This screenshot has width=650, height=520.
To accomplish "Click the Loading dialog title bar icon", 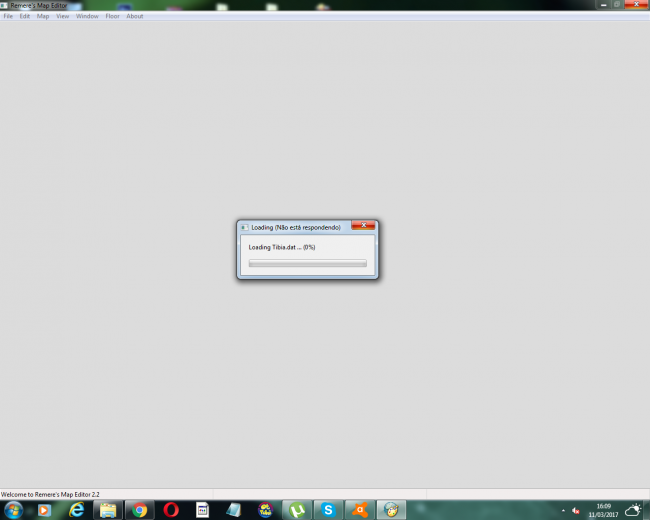I will tap(245, 227).
